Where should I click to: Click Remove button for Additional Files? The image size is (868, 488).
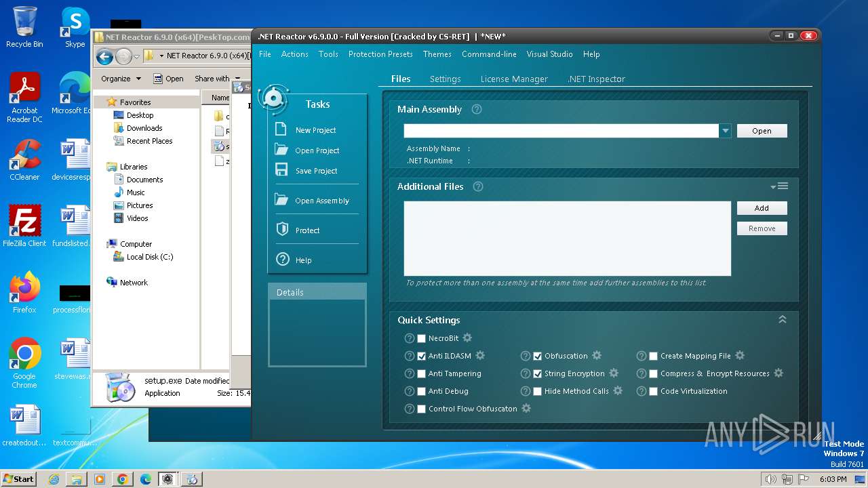pyautogui.click(x=762, y=228)
